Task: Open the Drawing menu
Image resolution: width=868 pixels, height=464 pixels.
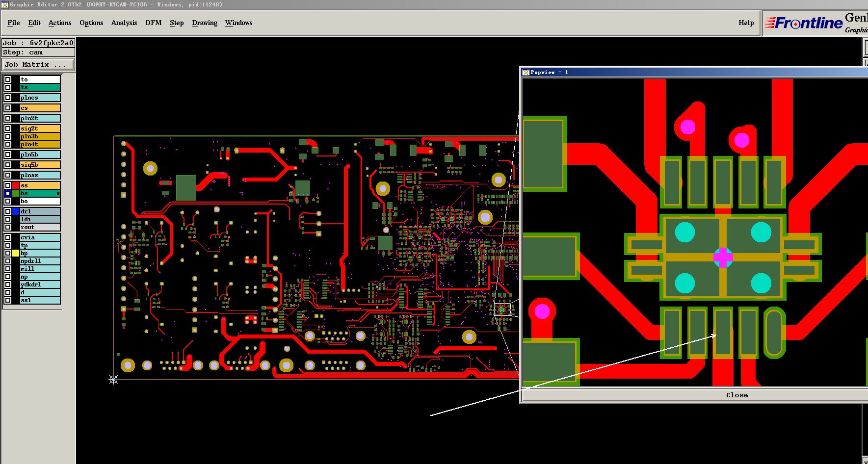Action: tap(205, 23)
